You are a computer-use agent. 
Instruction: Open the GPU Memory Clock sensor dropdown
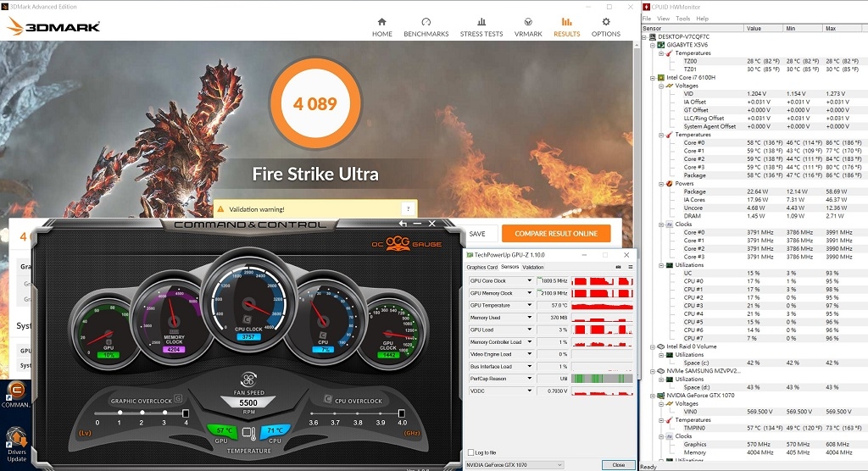point(529,293)
